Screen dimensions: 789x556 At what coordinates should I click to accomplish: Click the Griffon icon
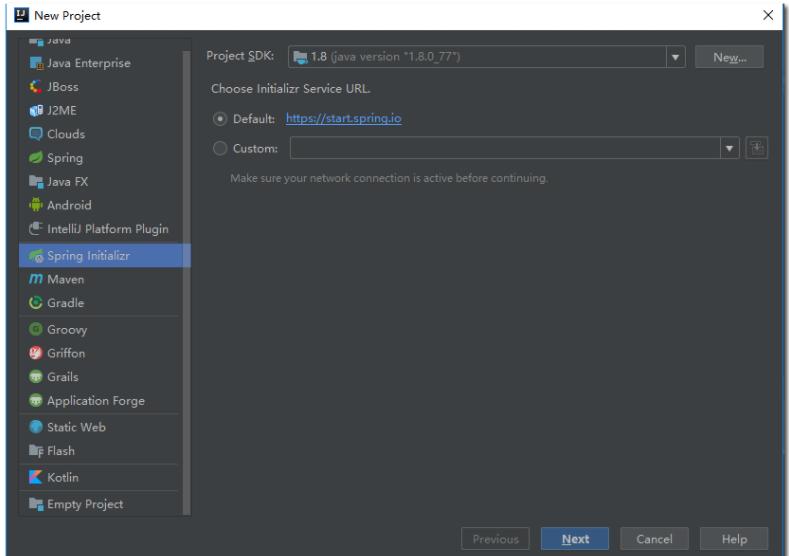coord(36,353)
